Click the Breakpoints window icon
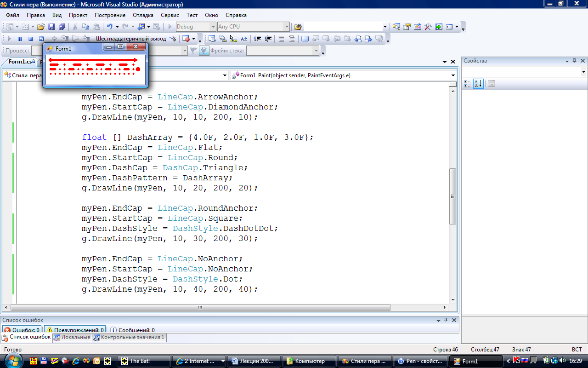 point(186,39)
